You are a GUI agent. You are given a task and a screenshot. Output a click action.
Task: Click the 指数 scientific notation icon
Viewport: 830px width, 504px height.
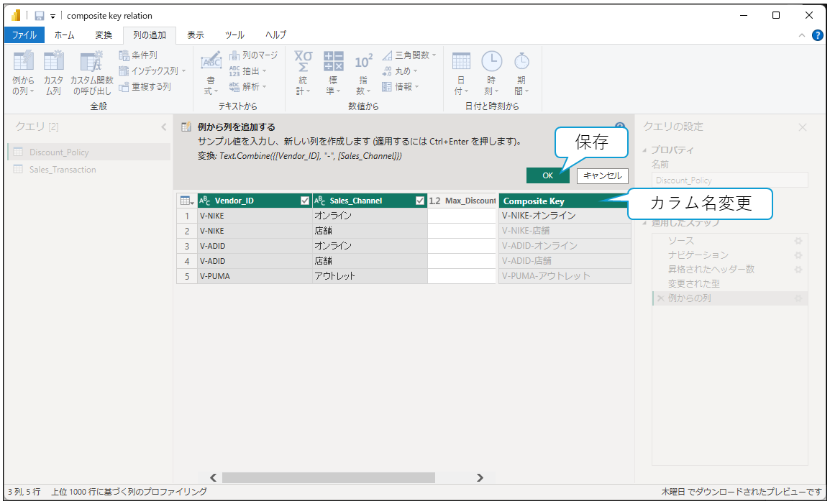[x=362, y=63]
